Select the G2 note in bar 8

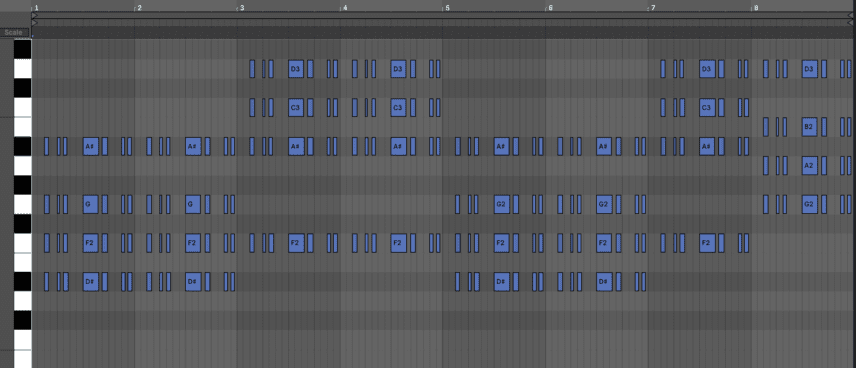coord(810,204)
